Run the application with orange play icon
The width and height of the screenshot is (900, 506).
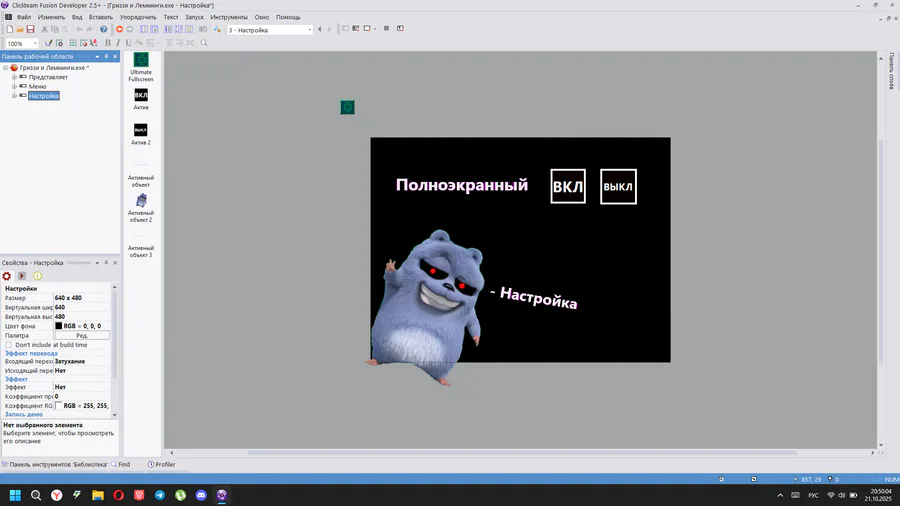pyautogui.click(x=119, y=29)
